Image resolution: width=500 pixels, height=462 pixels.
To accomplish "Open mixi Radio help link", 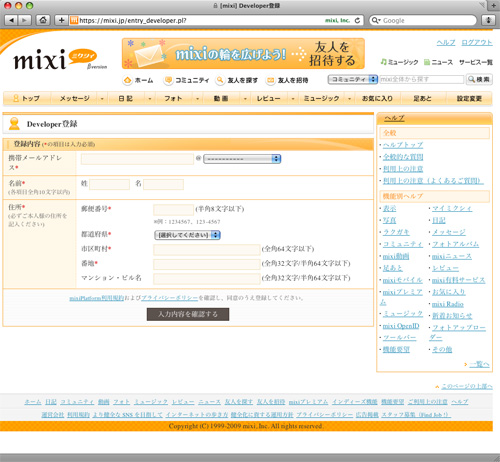I will click(448, 304).
